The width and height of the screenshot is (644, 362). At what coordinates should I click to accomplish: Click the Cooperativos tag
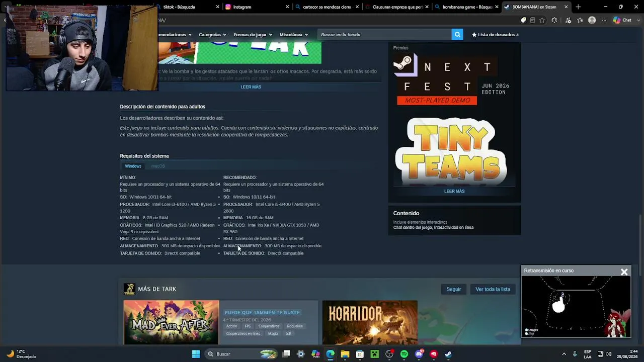[x=269, y=326]
